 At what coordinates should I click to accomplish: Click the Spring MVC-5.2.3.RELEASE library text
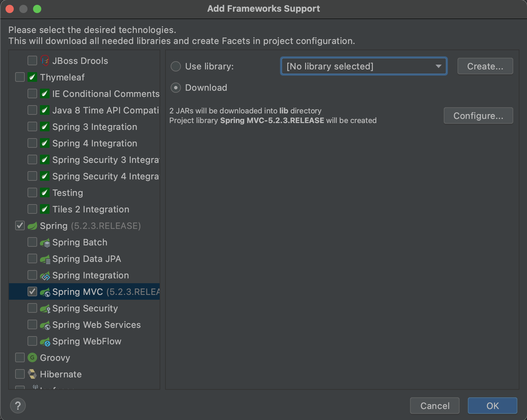pos(272,121)
